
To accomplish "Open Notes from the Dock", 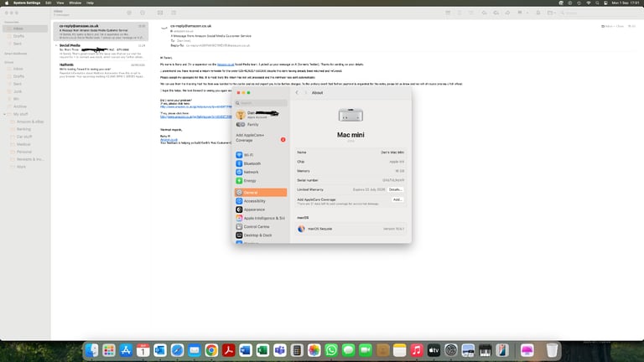I will pyautogui.click(x=400, y=350).
